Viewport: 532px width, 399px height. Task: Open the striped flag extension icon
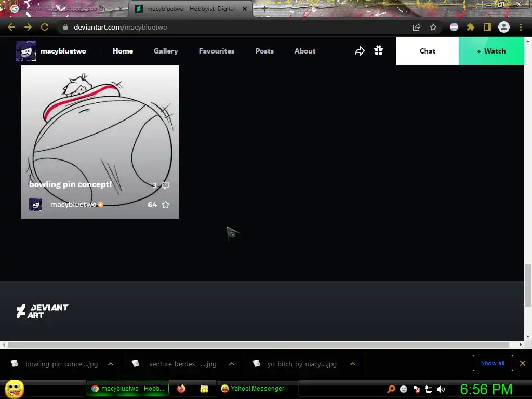point(454,27)
